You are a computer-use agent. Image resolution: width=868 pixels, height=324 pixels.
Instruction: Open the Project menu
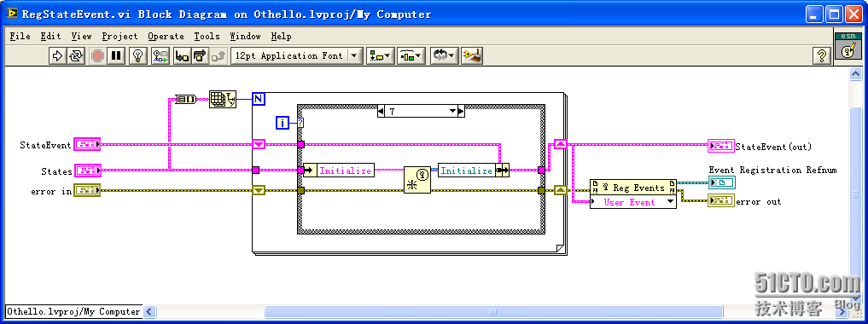pyautogui.click(x=119, y=36)
